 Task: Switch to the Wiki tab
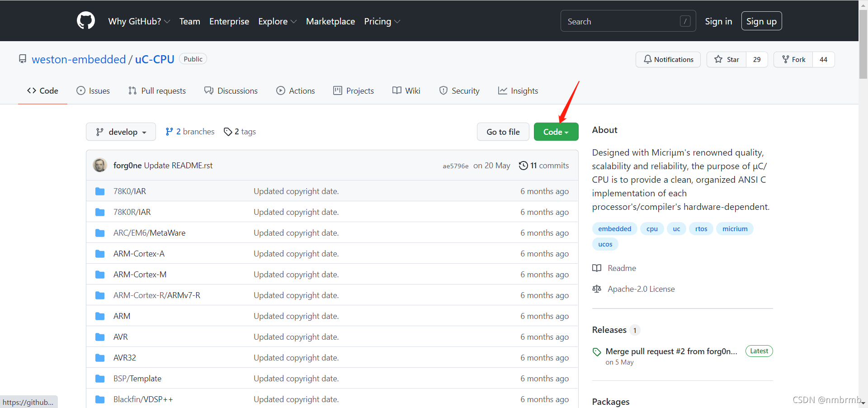[406, 90]
